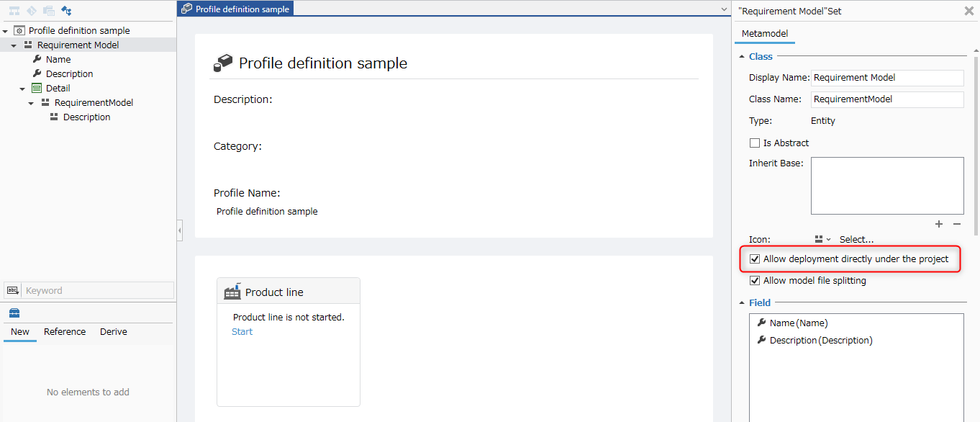Collapse the Detail tree node
The image size is (980, 422).
click(22, 89)
